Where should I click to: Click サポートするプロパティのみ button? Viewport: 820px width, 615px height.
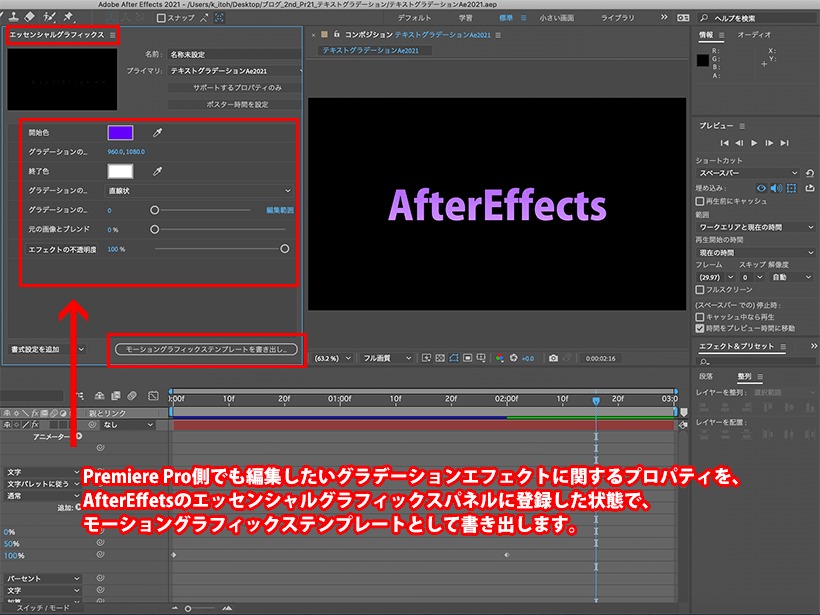tap(237, 88)
